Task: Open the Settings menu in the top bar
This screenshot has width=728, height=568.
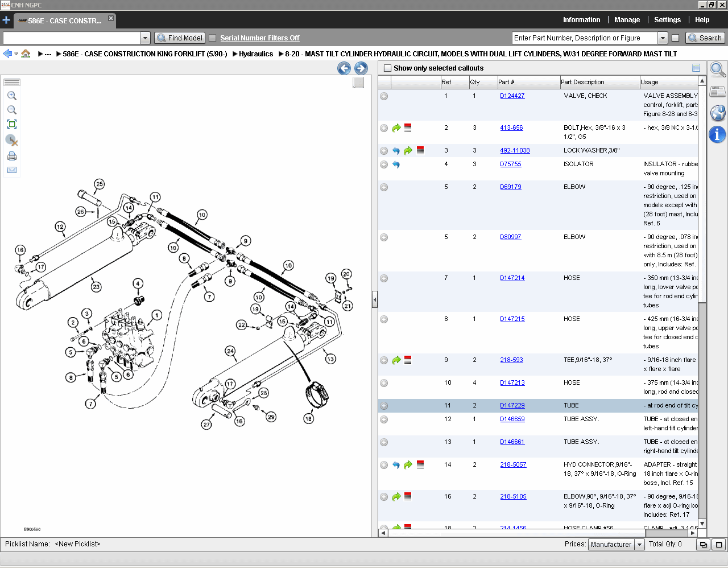Action: (x=667, y=19)
